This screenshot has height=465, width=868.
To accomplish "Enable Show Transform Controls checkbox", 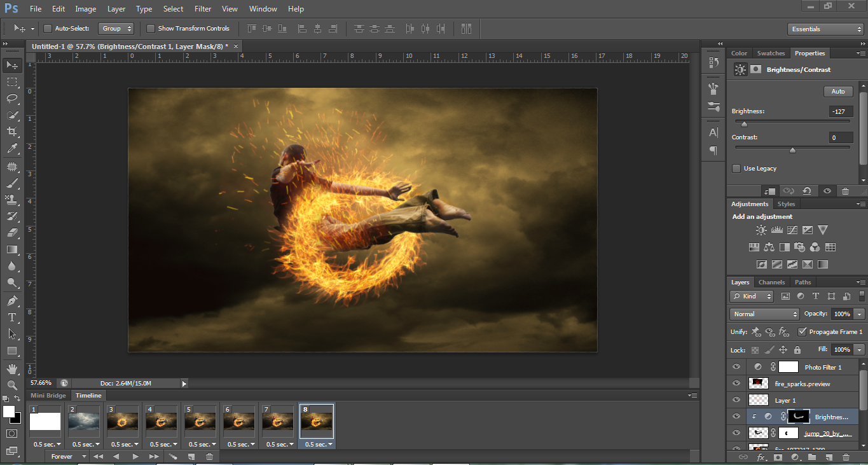I will click(151, 29).
